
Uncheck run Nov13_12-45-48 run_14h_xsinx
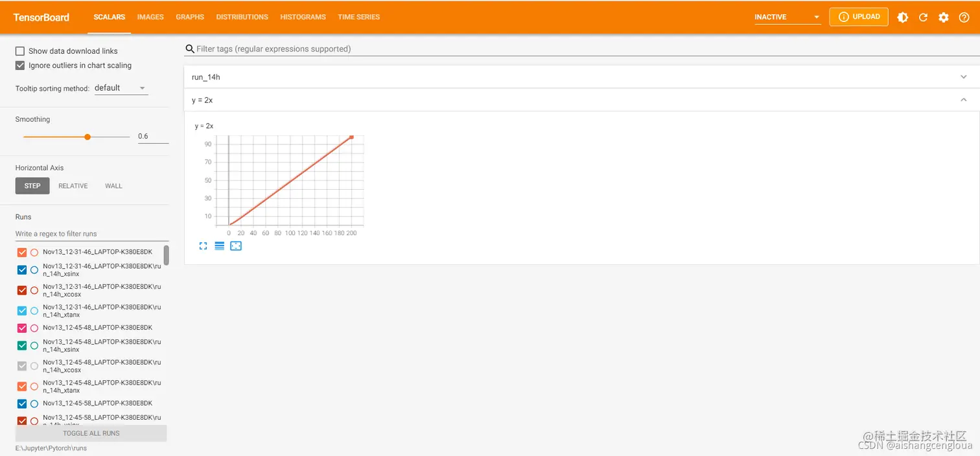(22, 346)
